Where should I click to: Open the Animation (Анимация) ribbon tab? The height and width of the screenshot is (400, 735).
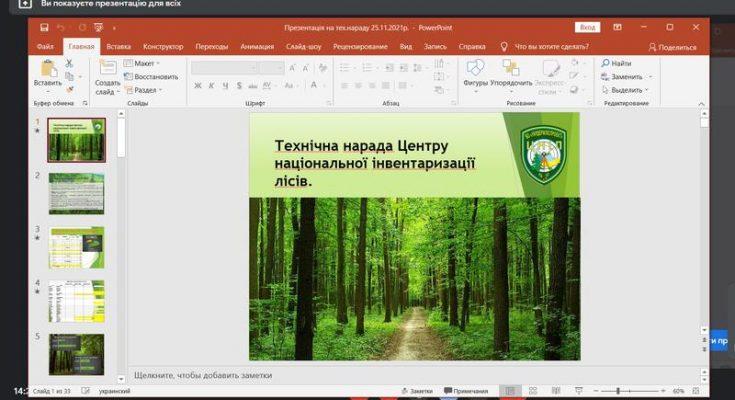tap(257, 46)
